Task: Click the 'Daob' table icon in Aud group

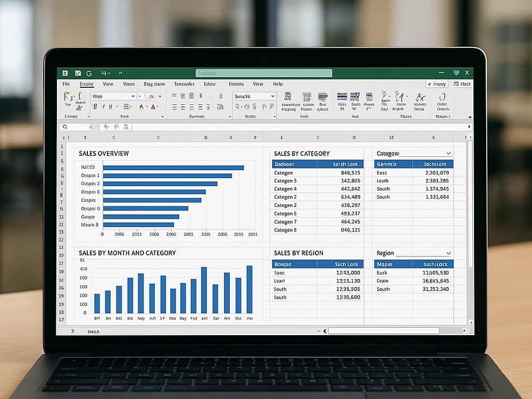Action: [355, 96]
